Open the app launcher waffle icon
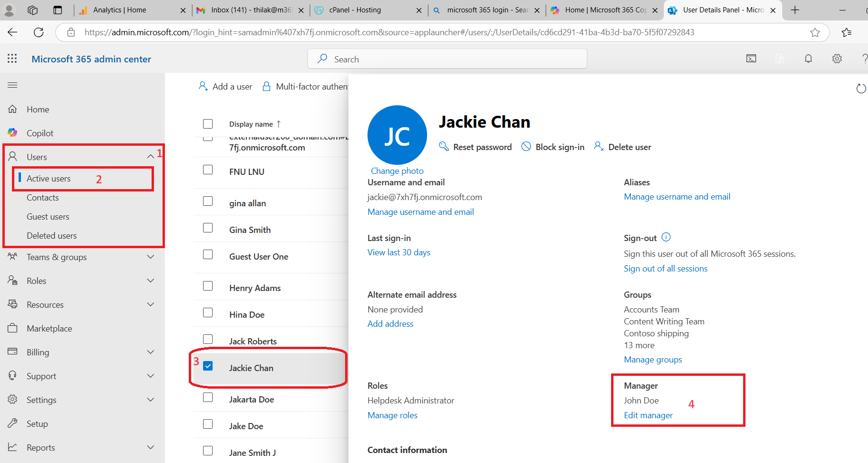Screen dimensions: 868x463 click(12, 59)
